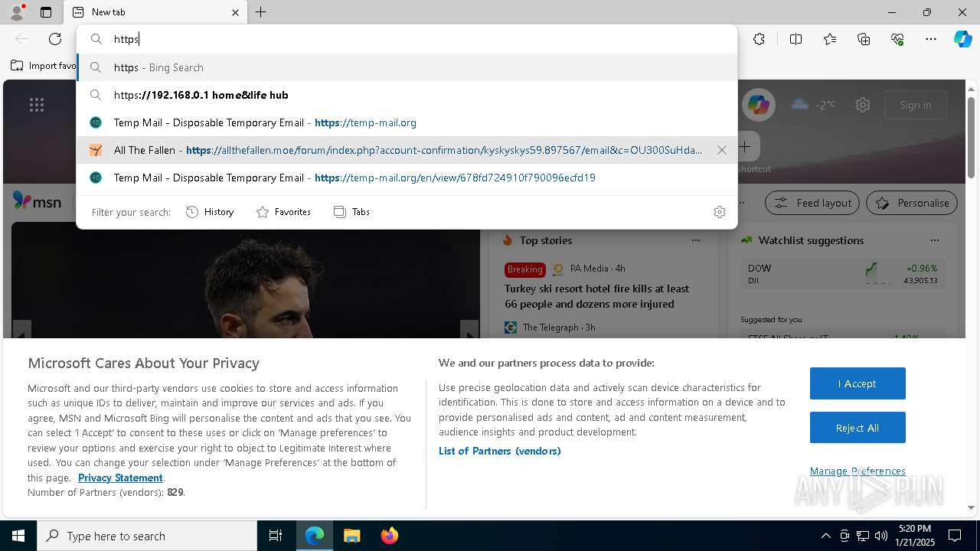This screenshot has width=980, height=551.
Task: Click the scrollbar down arrow
Action: 971,507
